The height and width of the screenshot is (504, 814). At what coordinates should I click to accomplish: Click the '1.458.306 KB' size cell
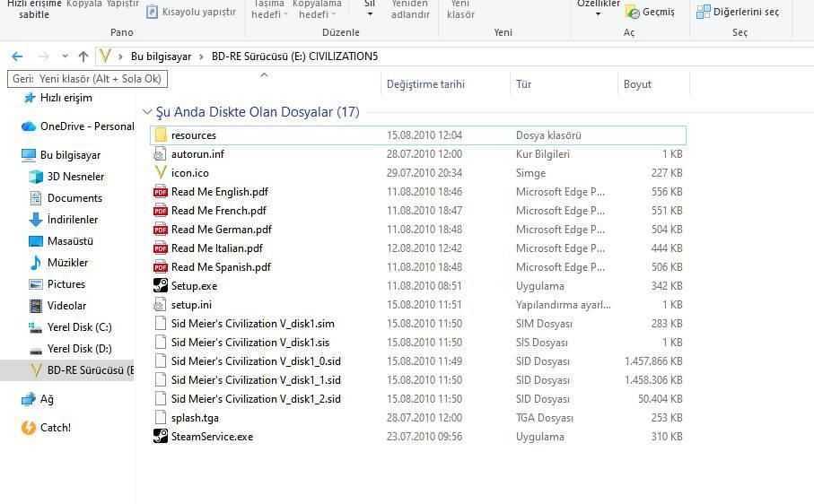click(x=653, y=380)
